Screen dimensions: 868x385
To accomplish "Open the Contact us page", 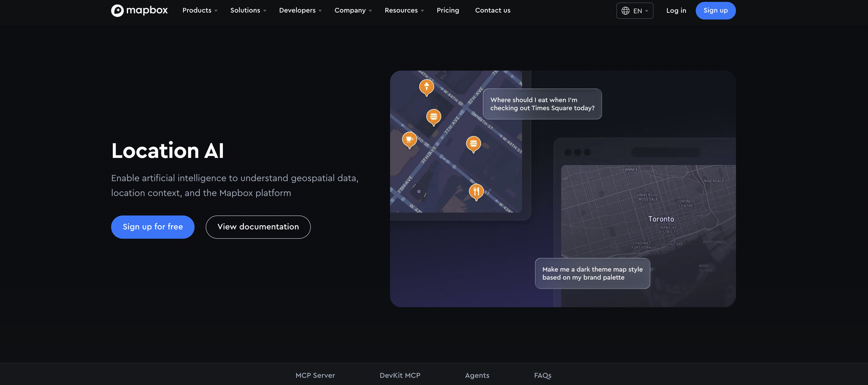I will (x=493, y=11).
